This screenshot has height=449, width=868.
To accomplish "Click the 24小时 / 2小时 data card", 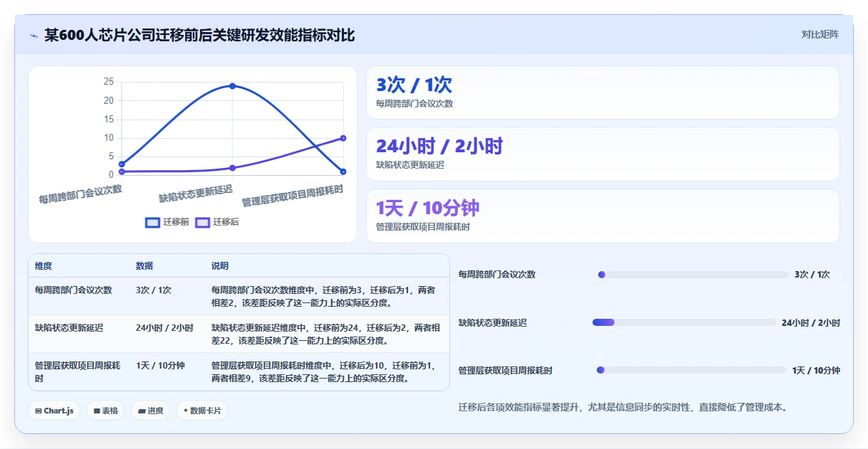I will (x=602, y=154).
